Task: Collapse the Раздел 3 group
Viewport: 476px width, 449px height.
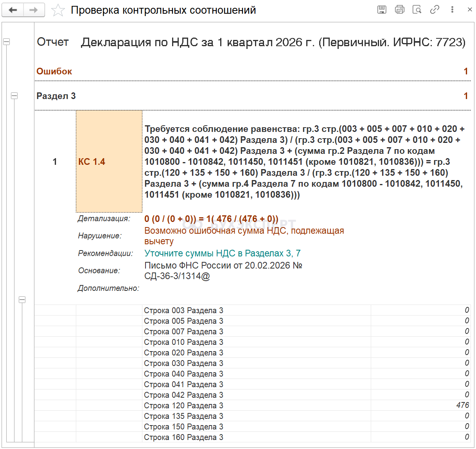Action: 14,96
